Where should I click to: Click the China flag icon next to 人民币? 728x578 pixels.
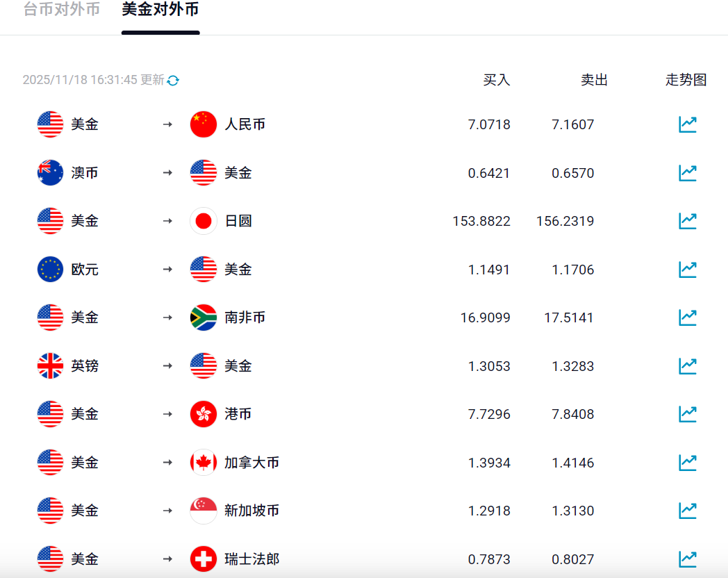tap(203, 124)
